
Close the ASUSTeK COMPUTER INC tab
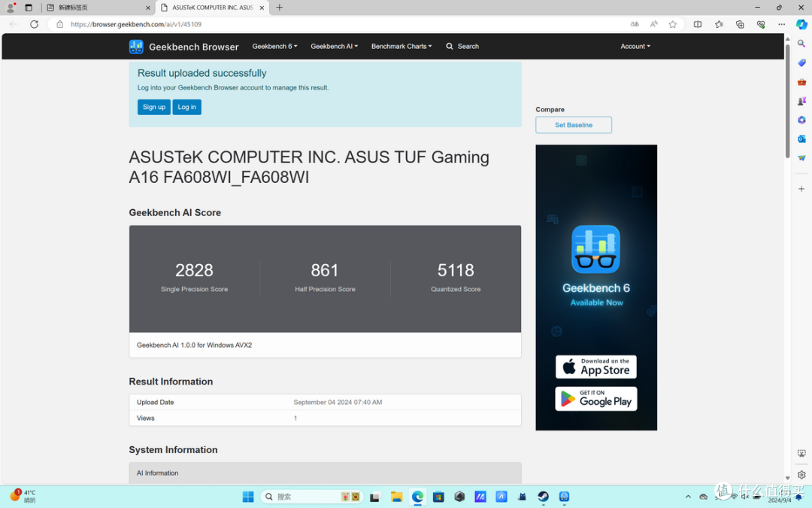262,8
